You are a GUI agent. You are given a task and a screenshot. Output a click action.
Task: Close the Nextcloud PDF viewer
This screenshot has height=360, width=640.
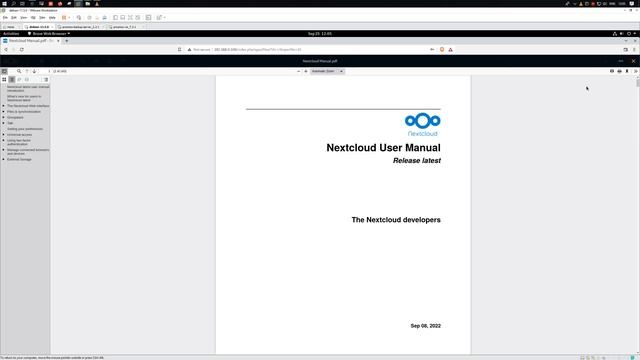pos(633,61)
